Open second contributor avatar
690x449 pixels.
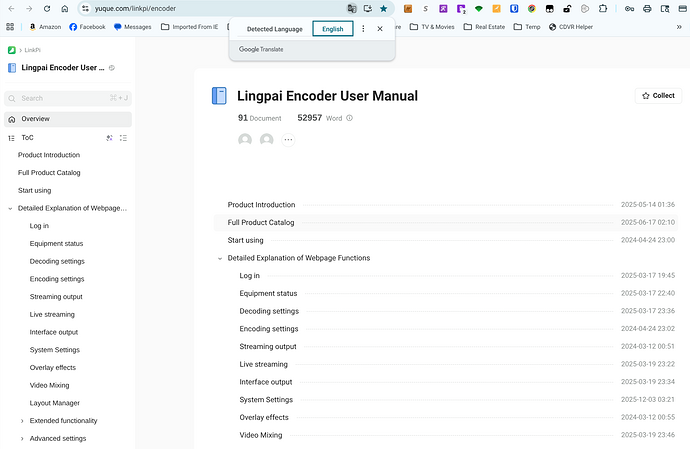267,140
